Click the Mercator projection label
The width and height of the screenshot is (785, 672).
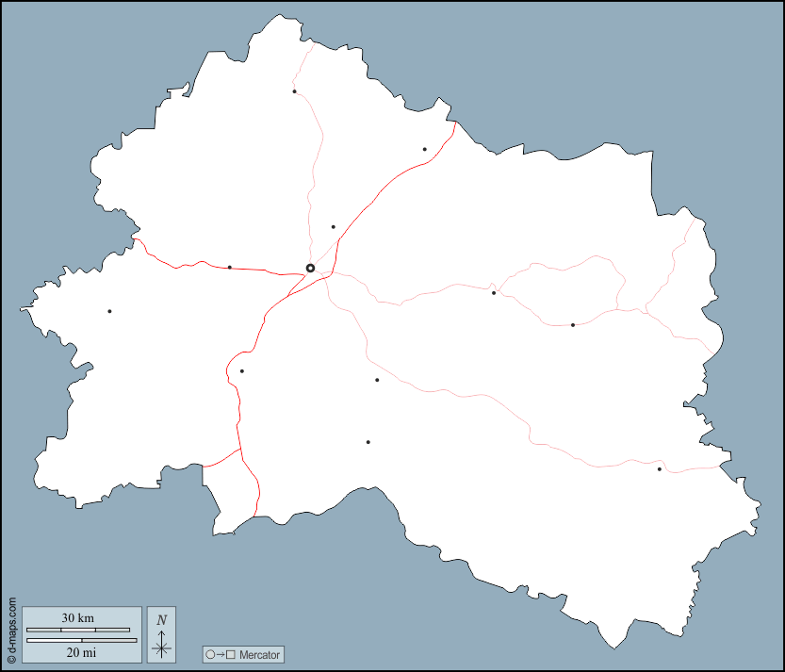point(259,655)
